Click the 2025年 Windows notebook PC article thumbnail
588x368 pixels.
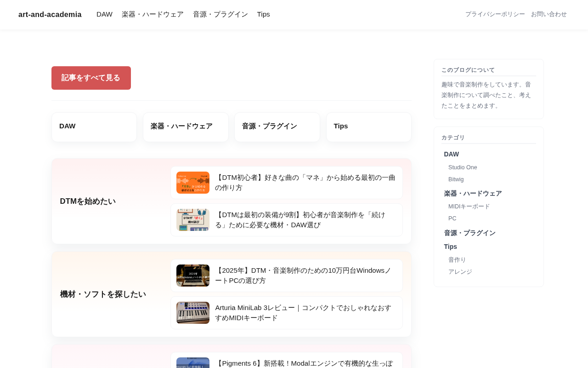[193, 276]
